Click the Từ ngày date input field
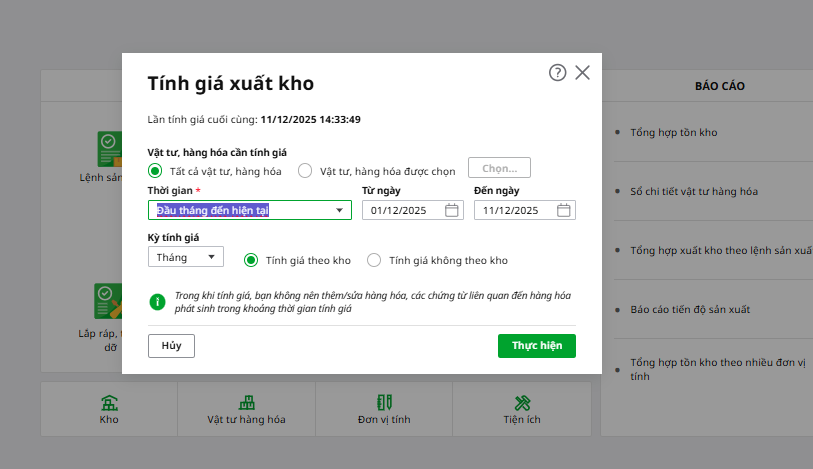The height and width of the screenshot is (469, 813). point(402,210)
